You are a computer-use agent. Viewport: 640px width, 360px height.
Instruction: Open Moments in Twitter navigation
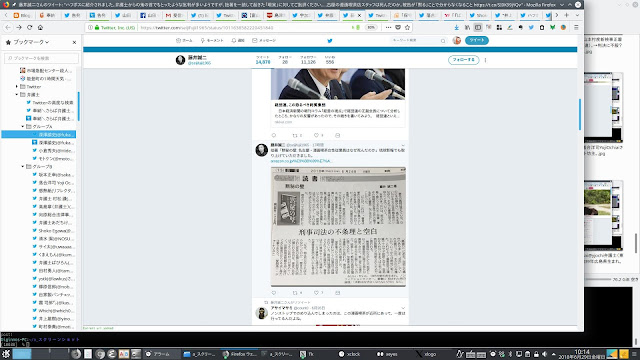(212, 40)
